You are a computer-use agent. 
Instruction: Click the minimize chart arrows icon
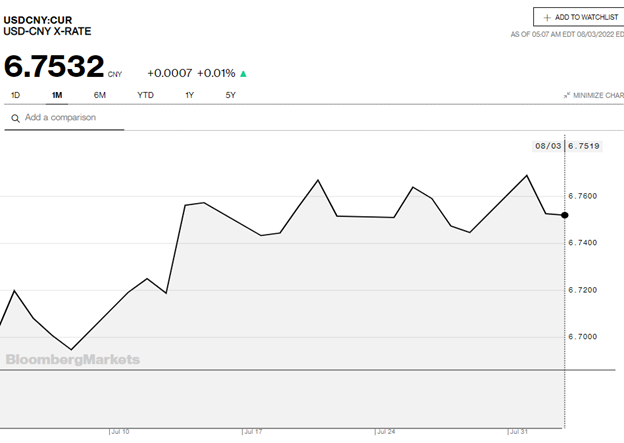click(x=567, y=96)
